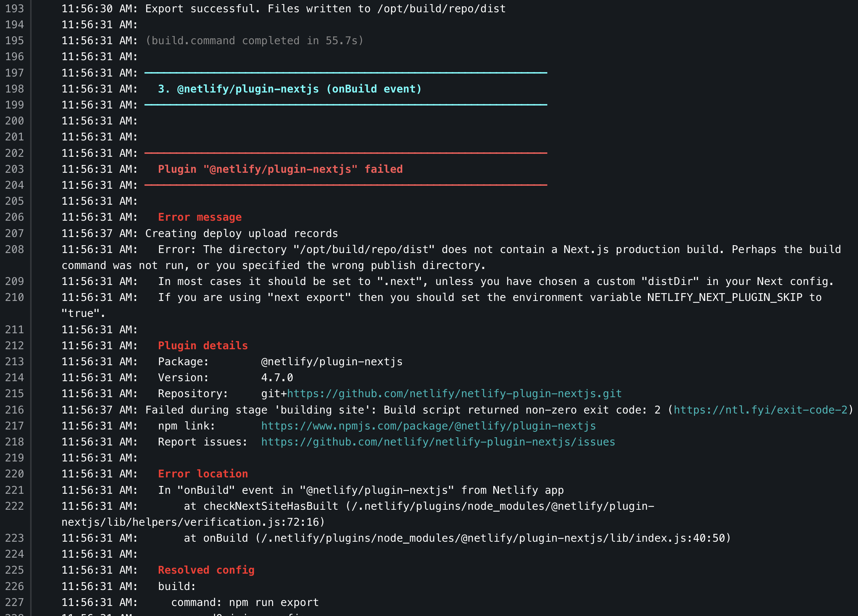Click the 'Plugin "@netlify/plugin-nextjs" failed' heading
The width and height of the screenshot is (858, 616).
pos(280,169)
